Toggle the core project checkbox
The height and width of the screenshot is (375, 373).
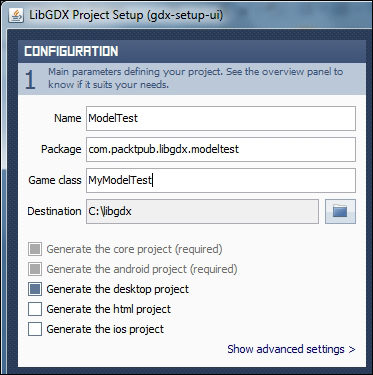coord(35,249)
